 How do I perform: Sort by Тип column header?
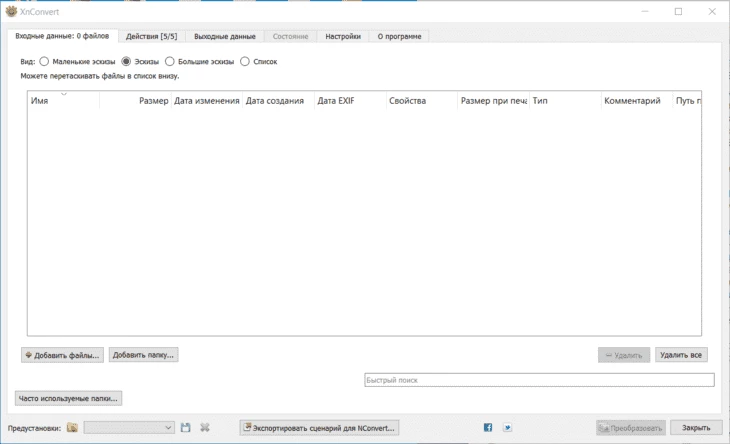565,101
